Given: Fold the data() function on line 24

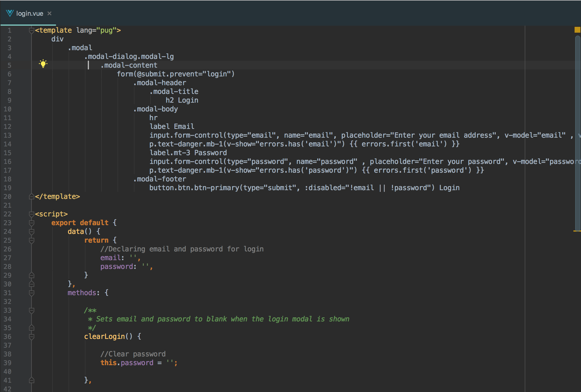Looking at the screenshot, I should pos(32,232).
